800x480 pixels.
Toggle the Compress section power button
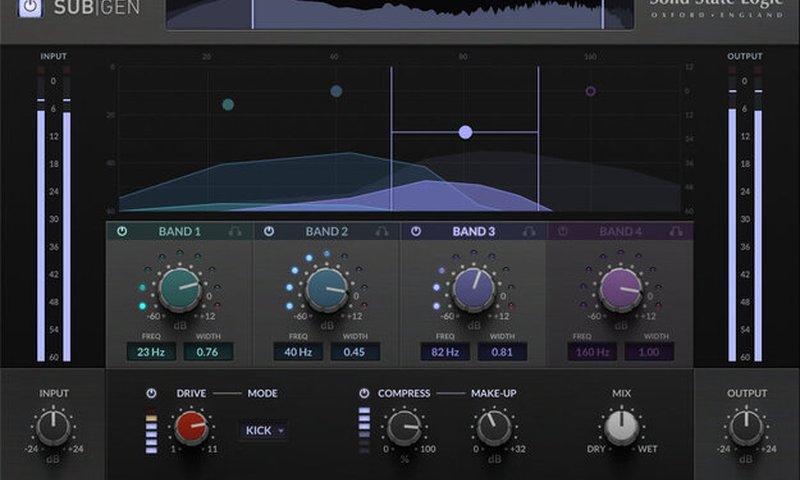(x=364, y=393)
